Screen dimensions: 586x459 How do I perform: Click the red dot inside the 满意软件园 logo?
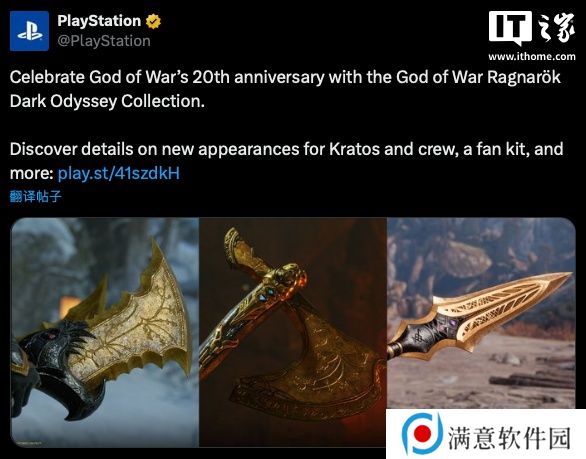422,434
